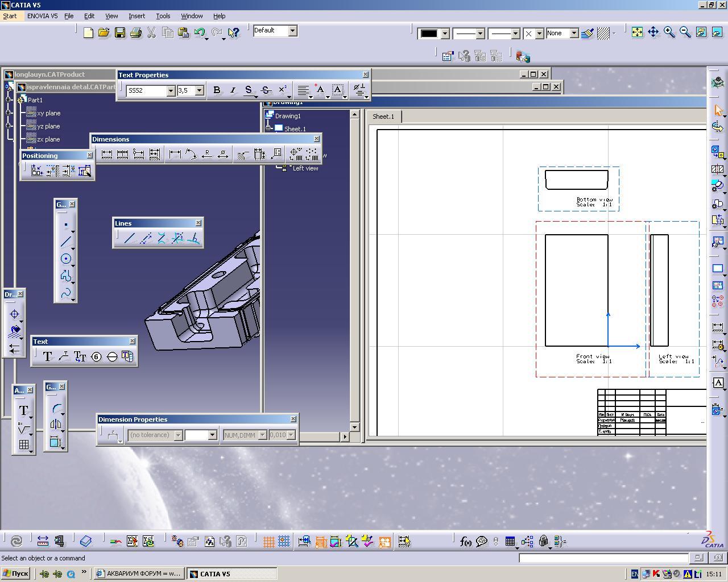Open the font name SSS2 dropdown
This screenshot has height=582, width=728.
point(170,90)
